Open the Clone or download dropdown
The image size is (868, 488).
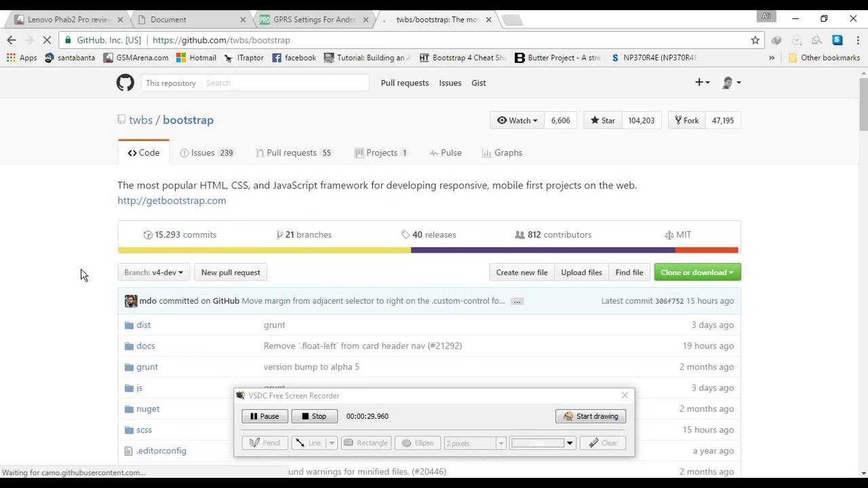pyautogui.click(x=697, y=272)
